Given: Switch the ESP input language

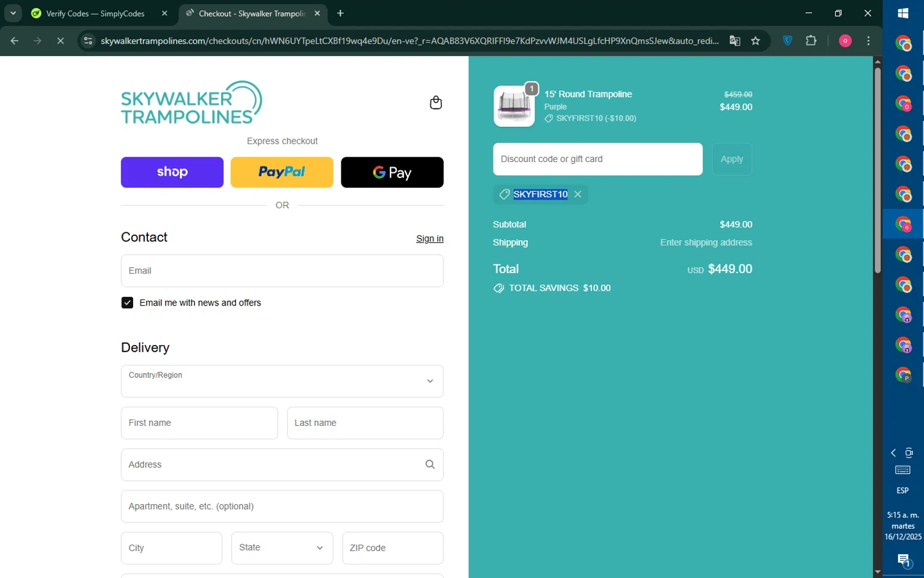Looking at the screenshot, I should tap(903, 490).
